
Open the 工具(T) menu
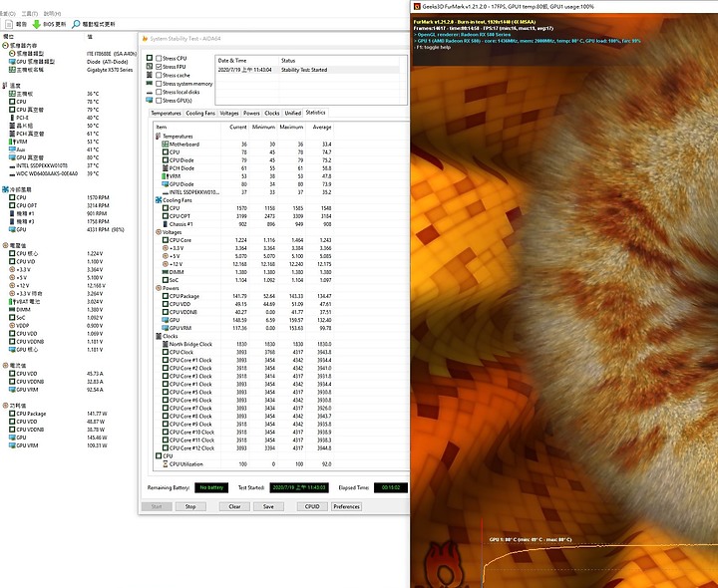click(29, 14)
